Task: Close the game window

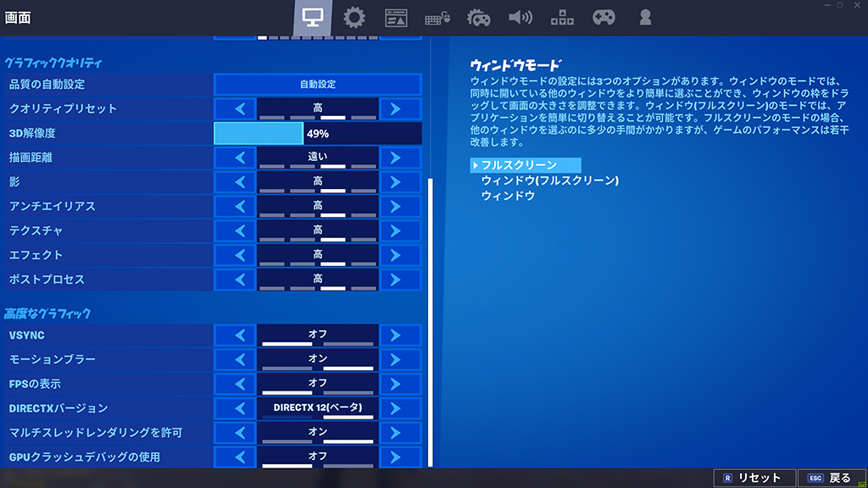Action: pos(857,5)
